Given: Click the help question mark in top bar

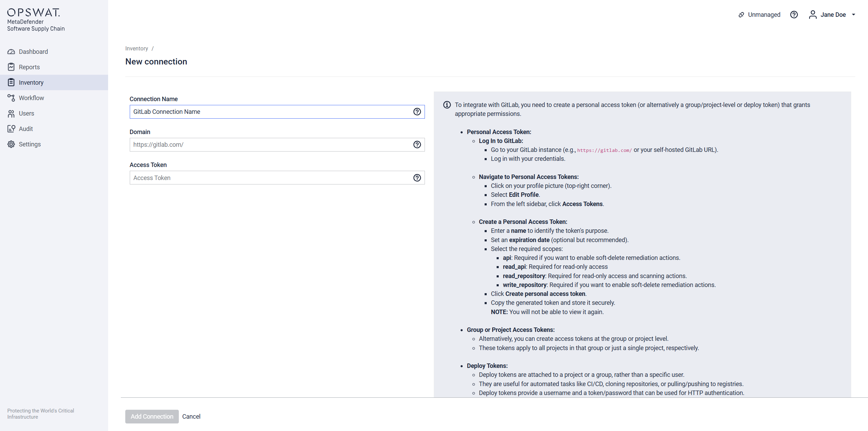Looking at the screenshot, I should [794, 15].
